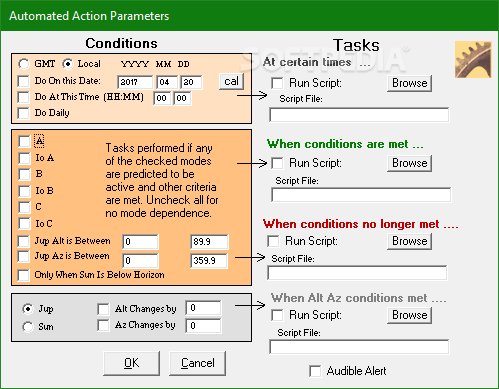Screen dimensions: 499x389
Task: Check the mode B checkbox
Action: point(24,174)
